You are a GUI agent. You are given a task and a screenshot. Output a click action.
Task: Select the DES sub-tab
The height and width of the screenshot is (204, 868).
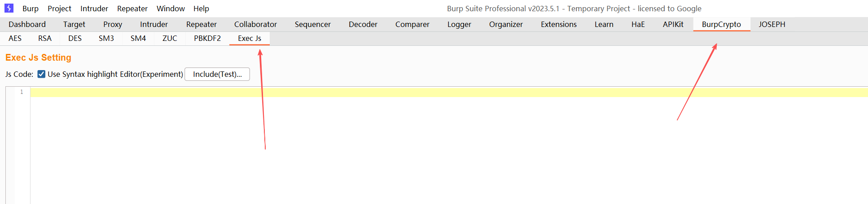pyautogui.click(x=75, y=38)
